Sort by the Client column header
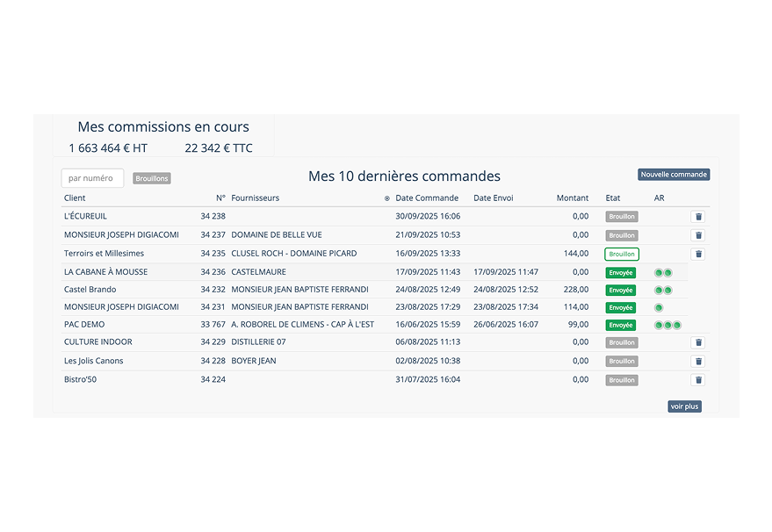The width and height of the screenshot is (772, 532). 74,198
